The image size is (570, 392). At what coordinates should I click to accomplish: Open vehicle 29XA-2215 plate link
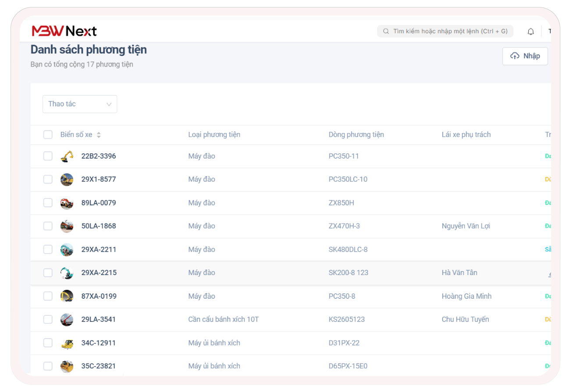coord(99,273)
